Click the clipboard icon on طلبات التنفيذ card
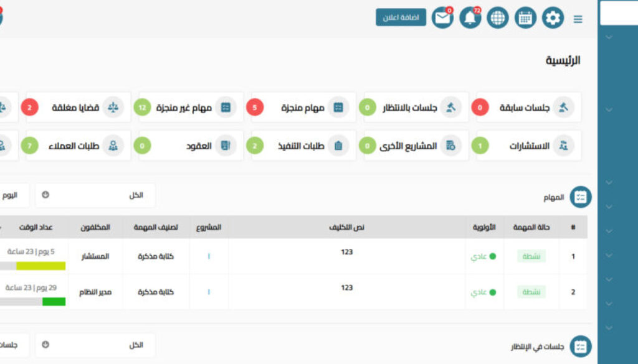This screenshot has width=638, height=364. [x=338, y=146]
